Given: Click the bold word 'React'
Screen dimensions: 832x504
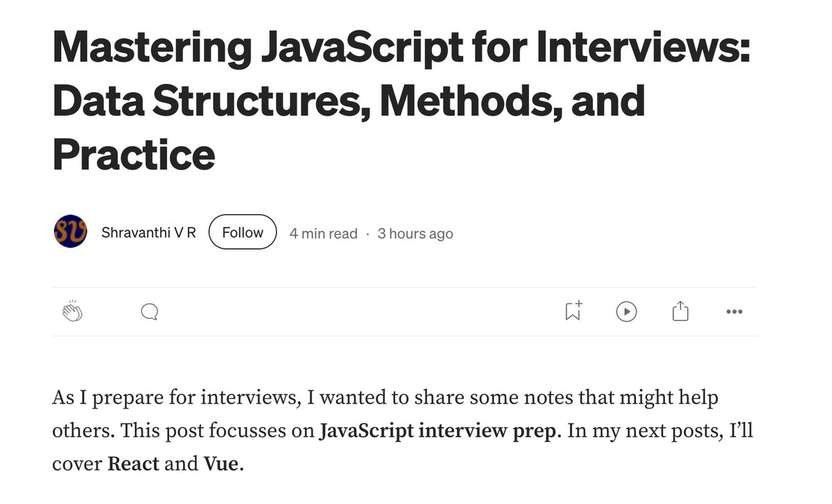Looking at the screenshot, I should (133, 463).
